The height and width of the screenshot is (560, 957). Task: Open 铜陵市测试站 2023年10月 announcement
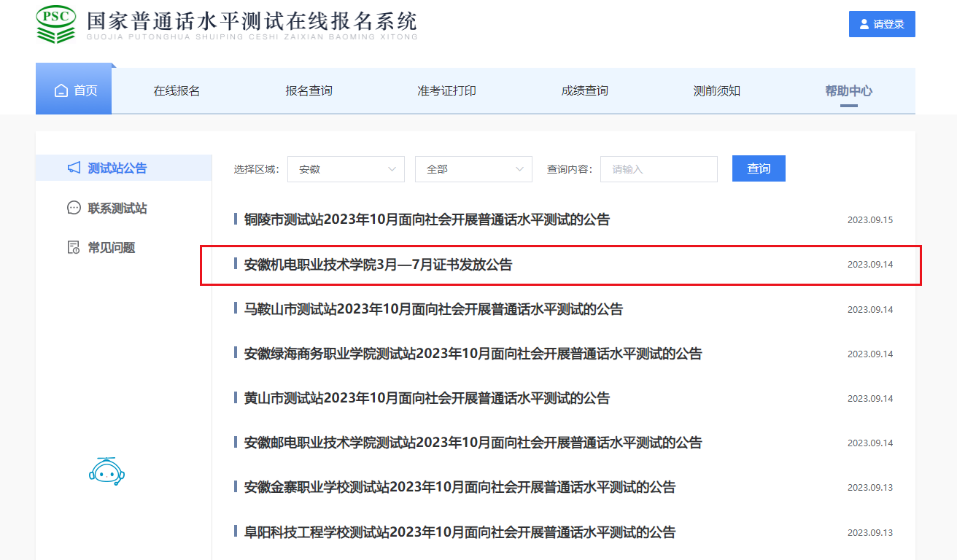tap(427, 219)
